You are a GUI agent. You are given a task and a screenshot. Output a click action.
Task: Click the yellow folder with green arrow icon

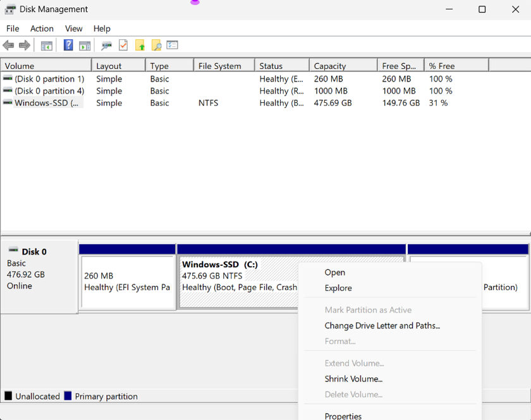click(140, 45)
